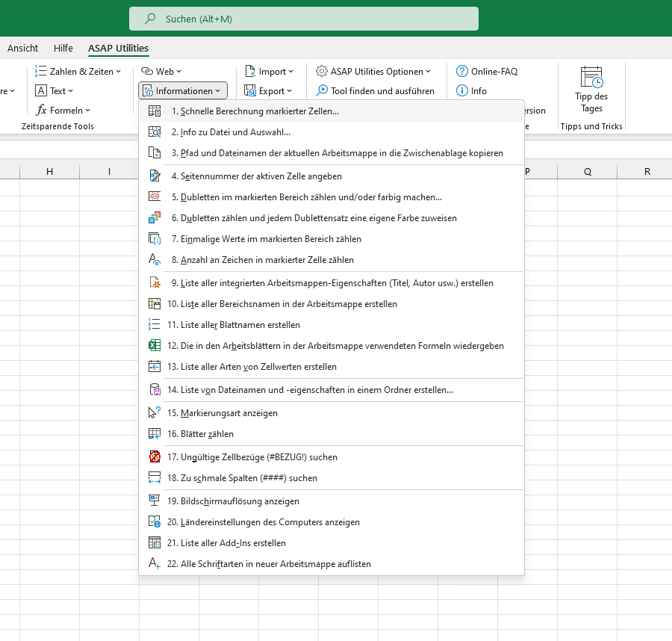Viewport: 672px width, 641px height.
Task: Open the Text dropdown in ribbon
Action: coord(54,91)
